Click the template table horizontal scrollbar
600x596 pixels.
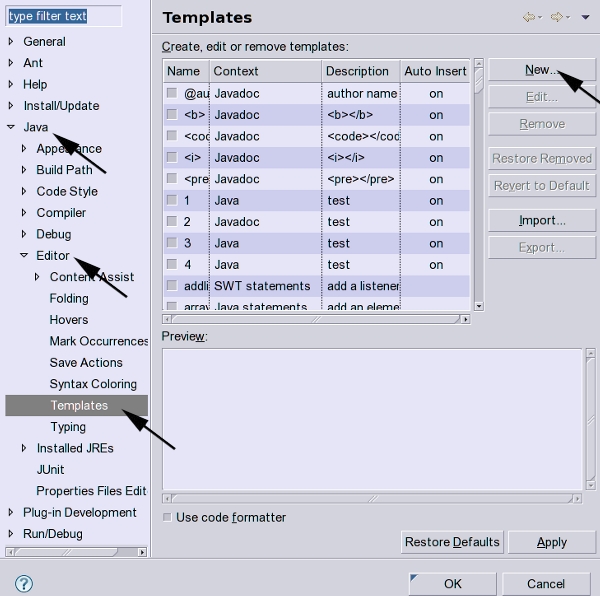pos(318,319)
